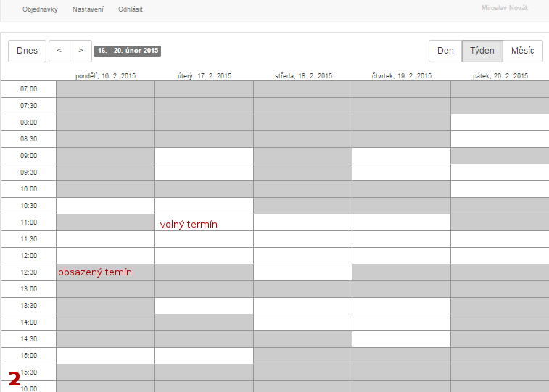The image size is (549, 392).
Task: Switch to Týden (week) view
Action: click(482, 51)
